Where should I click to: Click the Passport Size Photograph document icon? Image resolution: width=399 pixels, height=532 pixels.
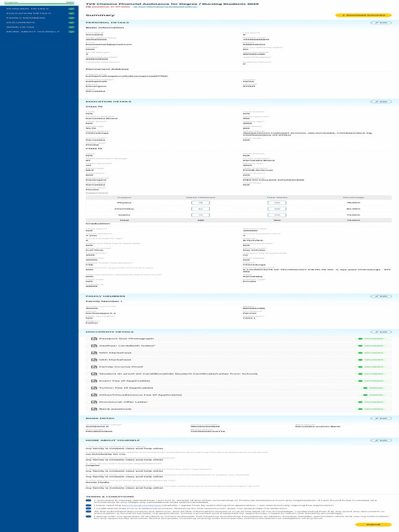[x=94, y=339]
